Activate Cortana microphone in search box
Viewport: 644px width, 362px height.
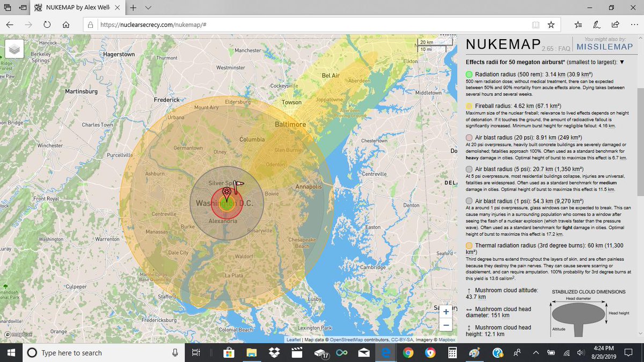(175, 353)
